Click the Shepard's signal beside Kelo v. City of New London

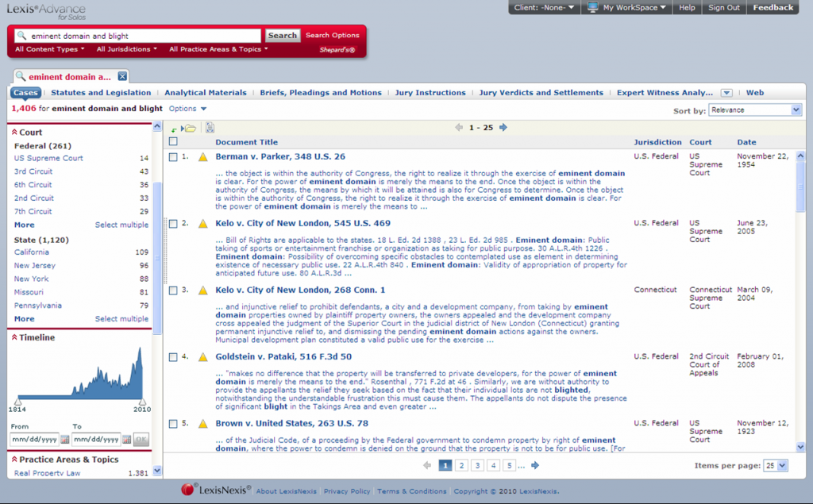pyautogui.click(x=203, y=223)
